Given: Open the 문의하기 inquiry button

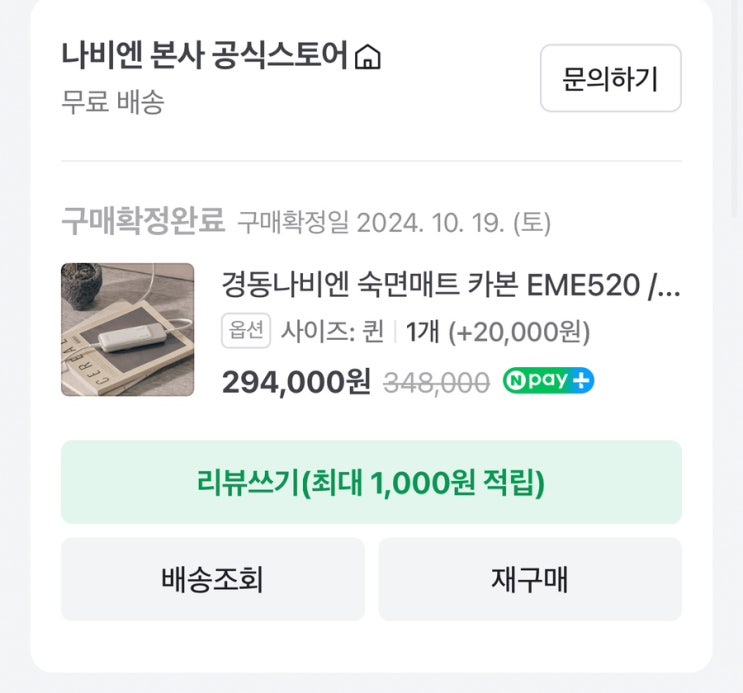Looking at the screenshot, I should point(610,78).
